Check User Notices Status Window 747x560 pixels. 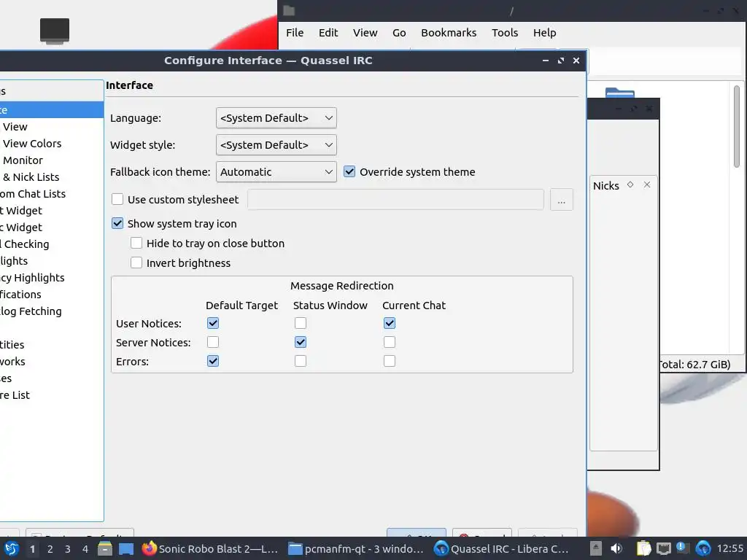(x=300, y=323)
